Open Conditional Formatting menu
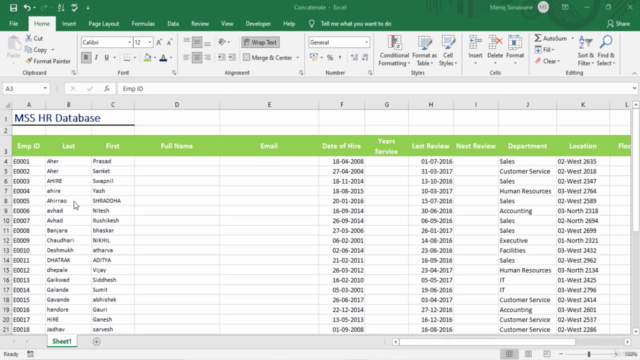Viewport: 640px width, 360px height. [x=394, y=51]
